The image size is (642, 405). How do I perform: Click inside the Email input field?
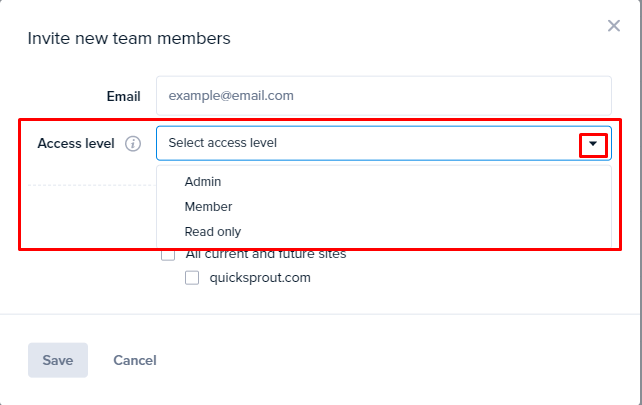[384, 96]
